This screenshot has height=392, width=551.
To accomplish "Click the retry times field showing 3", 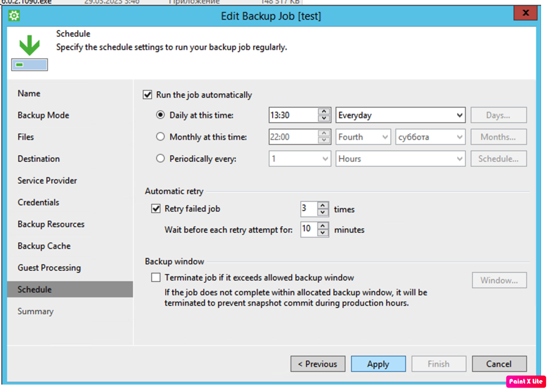I will [x=309, y=208].
